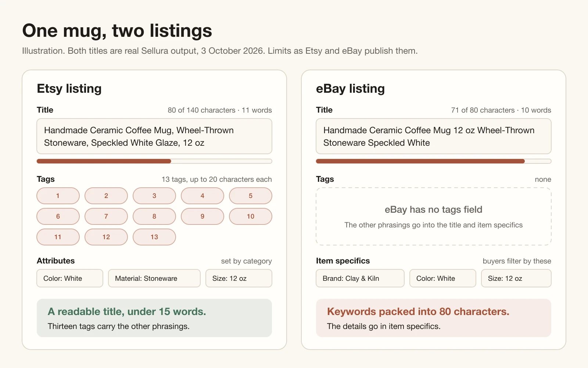Image resolution: width=588 pixels, height=368 pixels.
Task: Click the eBay Color: White item specific
Action: [443, 278]
